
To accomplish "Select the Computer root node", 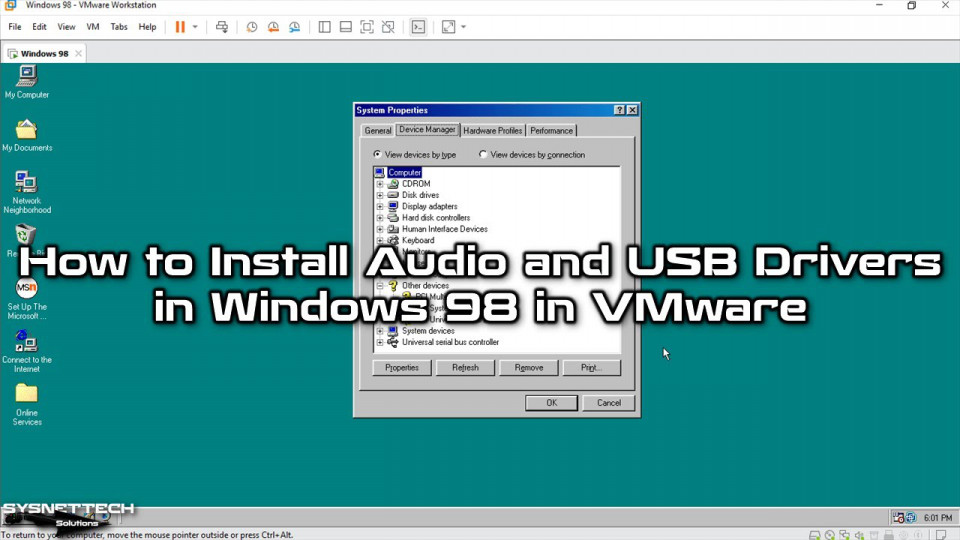I will [x=404, y=173].
